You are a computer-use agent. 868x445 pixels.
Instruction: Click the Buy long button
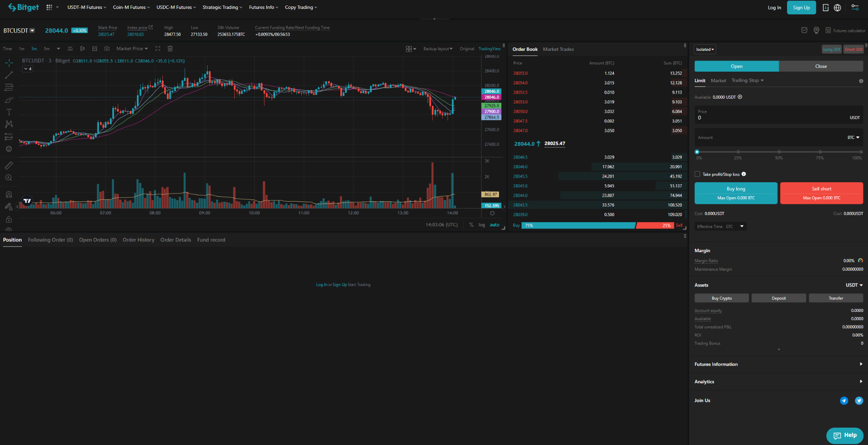pyautogui.click(x=736, y=193)
